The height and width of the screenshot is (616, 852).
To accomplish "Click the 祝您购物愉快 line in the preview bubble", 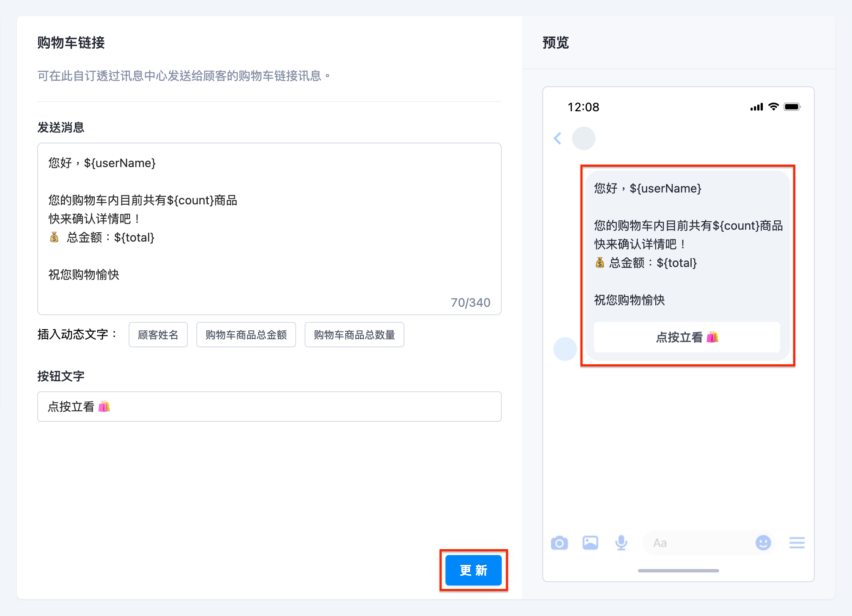I will click(x=629, y=300).
